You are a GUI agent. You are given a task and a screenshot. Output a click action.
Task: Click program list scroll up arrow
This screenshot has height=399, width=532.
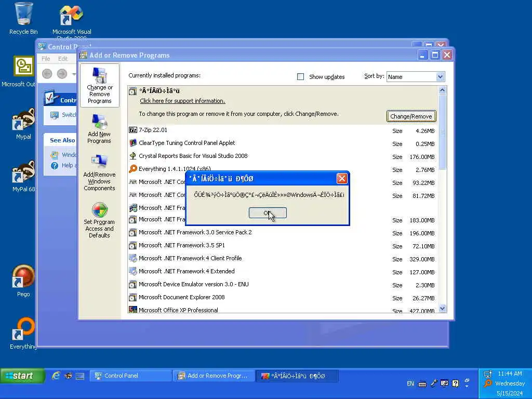442,90
